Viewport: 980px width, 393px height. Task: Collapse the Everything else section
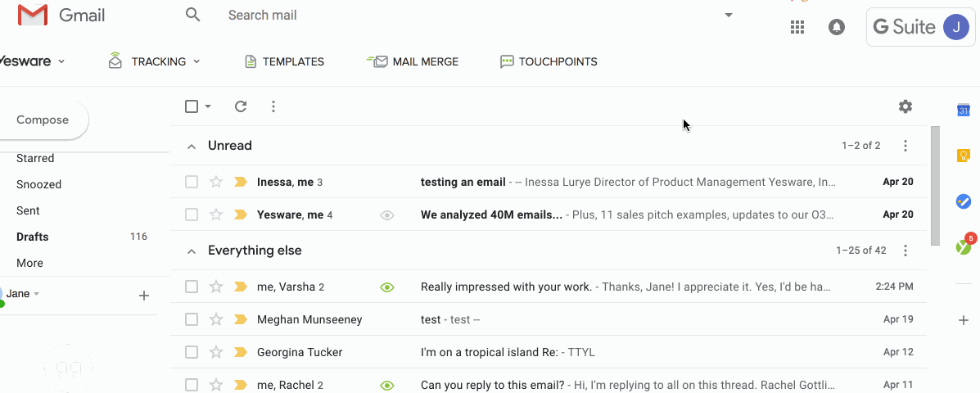coord(192,251)
